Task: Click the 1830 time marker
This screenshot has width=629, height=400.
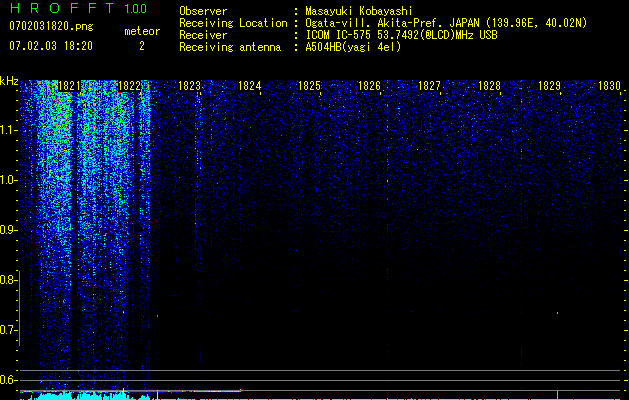Action: pos(609,86)
